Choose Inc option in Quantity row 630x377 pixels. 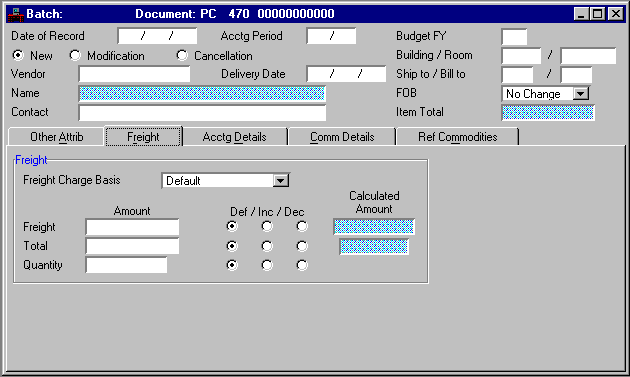pos(267,265)
